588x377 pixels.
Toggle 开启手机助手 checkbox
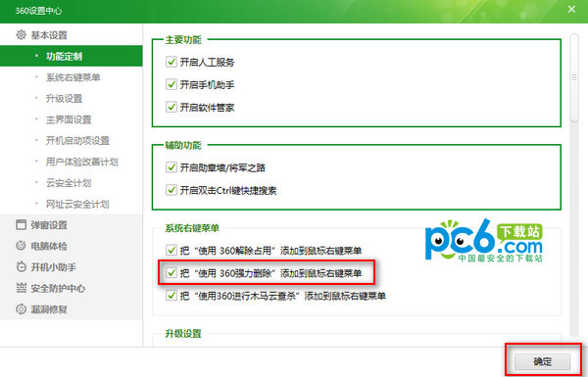pyautogui.click(x=171, y=84)
